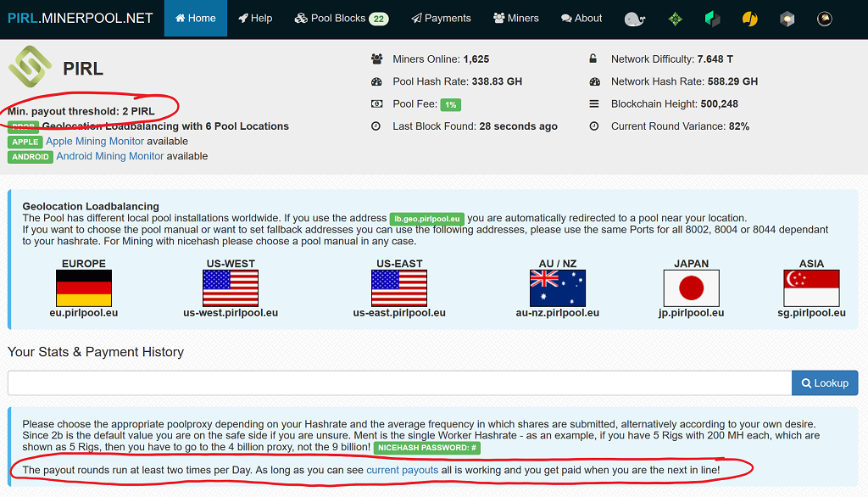Screen dimensions: 868x497
Task: Click the Miners Online 1,625 value
Action: tap(476, 59)
